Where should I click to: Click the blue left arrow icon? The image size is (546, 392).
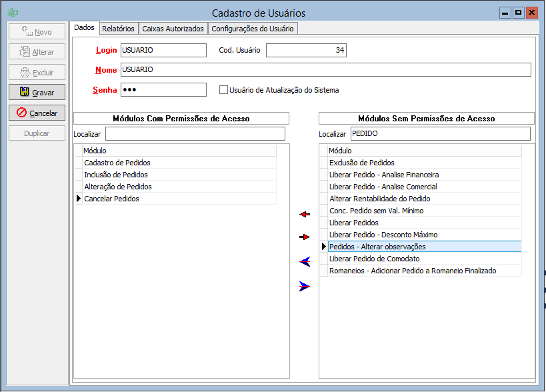click(305, 261)
